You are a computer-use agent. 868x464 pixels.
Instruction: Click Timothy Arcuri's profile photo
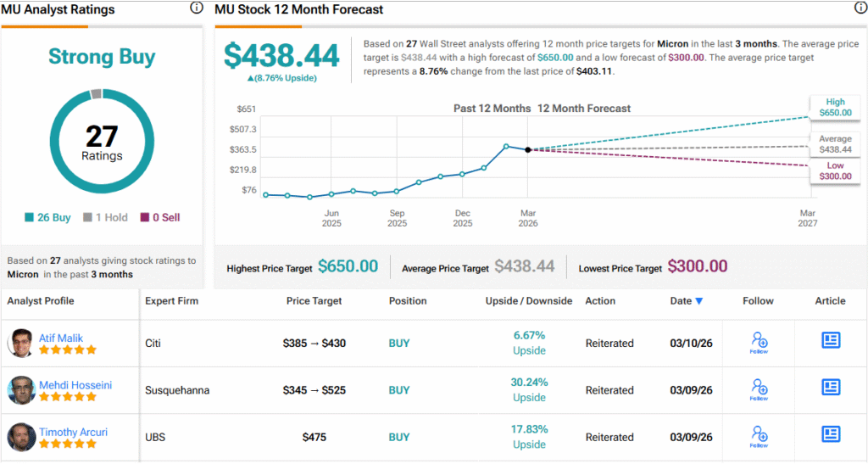(20, 437)
